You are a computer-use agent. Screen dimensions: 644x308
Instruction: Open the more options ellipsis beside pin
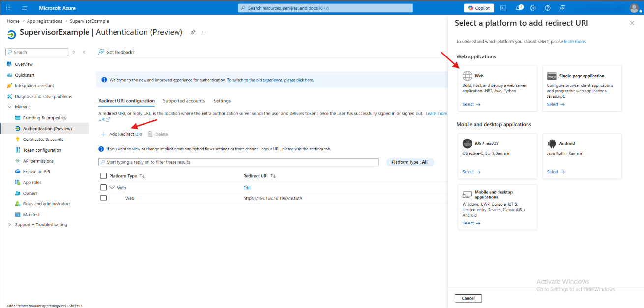[x=204, y=32]
